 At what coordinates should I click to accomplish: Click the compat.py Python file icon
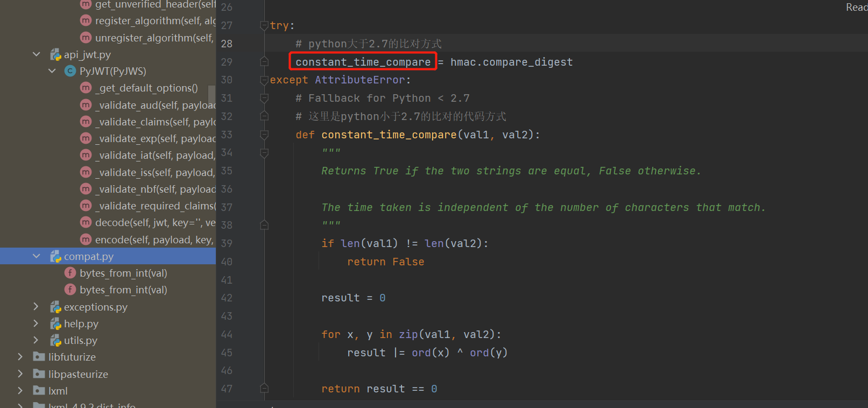pyautogui.click(x=55, y=256)
